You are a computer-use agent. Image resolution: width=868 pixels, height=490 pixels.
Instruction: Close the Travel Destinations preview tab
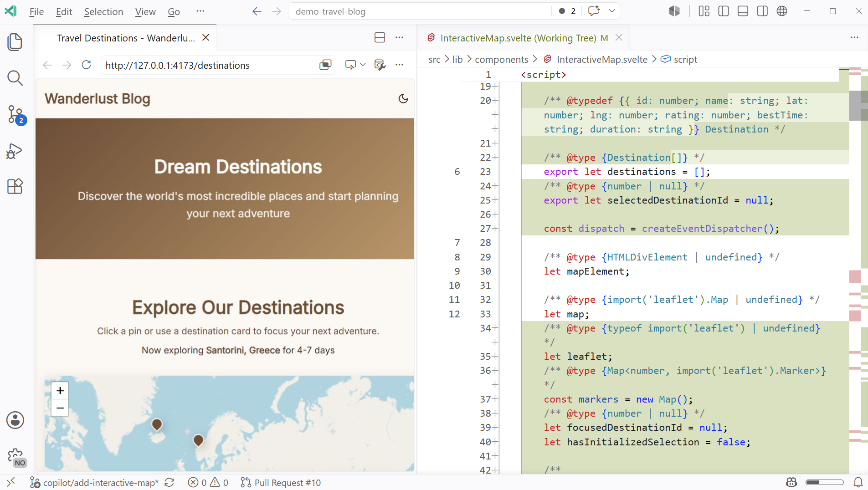pos(206,37)
